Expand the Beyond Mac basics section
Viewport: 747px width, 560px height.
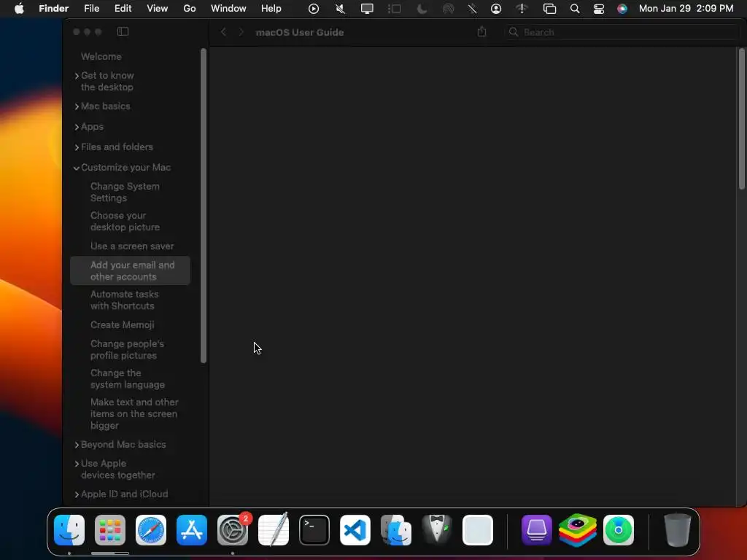[77, 445]
